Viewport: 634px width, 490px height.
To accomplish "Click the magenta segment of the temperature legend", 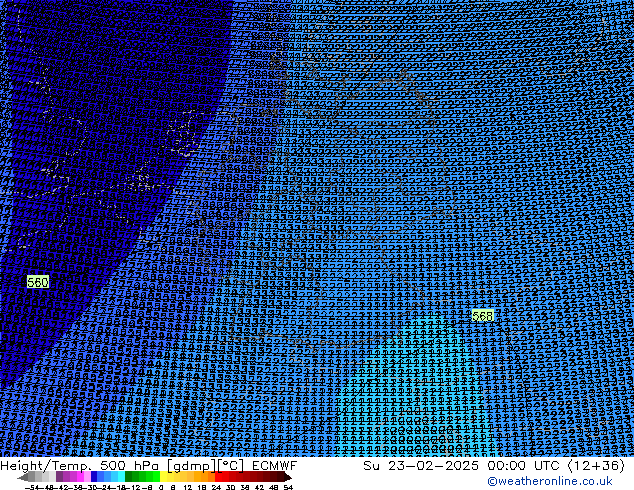I will (80, 477).
